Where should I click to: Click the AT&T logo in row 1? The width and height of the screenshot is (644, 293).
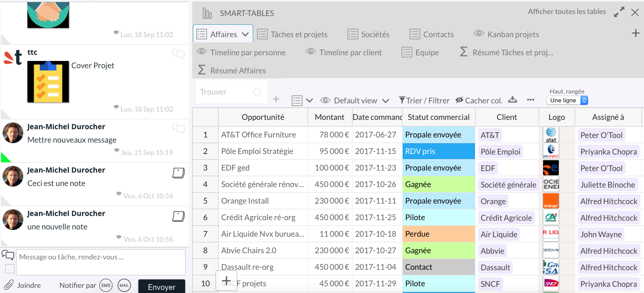coord(551,135)
